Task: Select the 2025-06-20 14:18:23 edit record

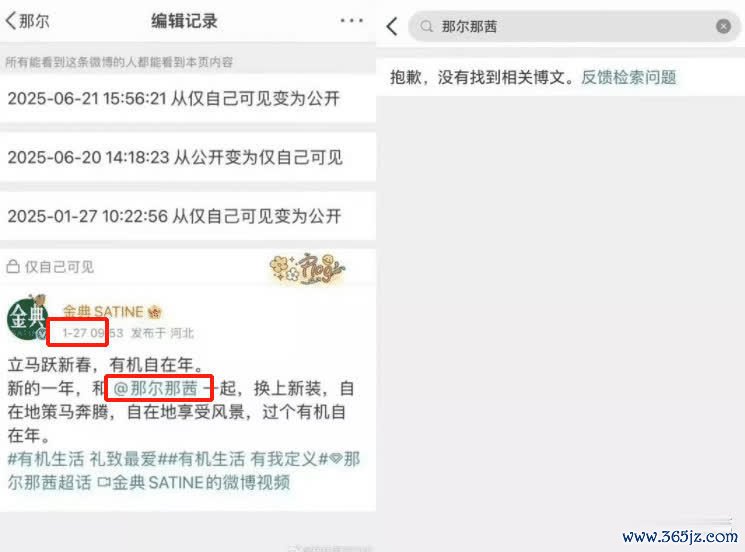Action: point(188,157)
